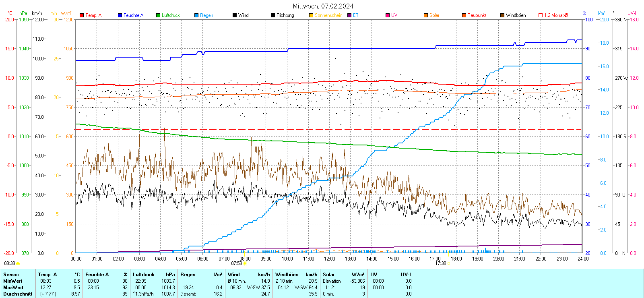Screen dimensions: 644x298
Task: Click the sun icon beside 09:39
Action: click(x=18, y=263)
